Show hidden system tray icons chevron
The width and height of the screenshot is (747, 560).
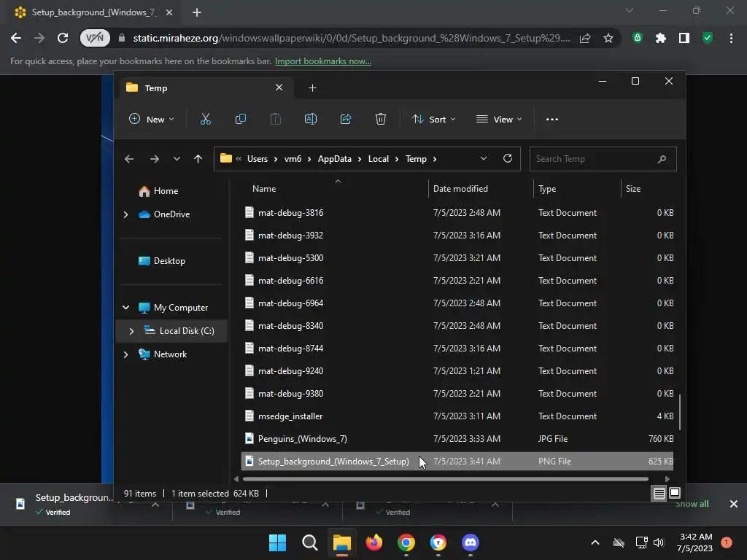595,542
